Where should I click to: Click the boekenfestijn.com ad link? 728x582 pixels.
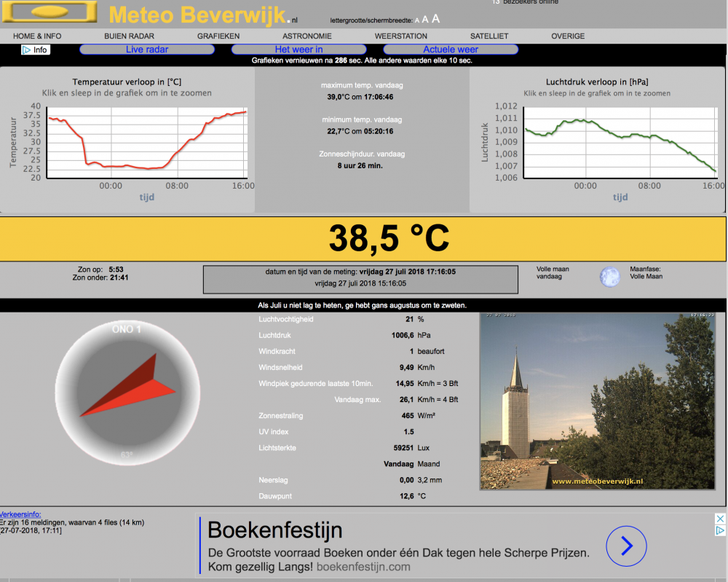point(363,567)
